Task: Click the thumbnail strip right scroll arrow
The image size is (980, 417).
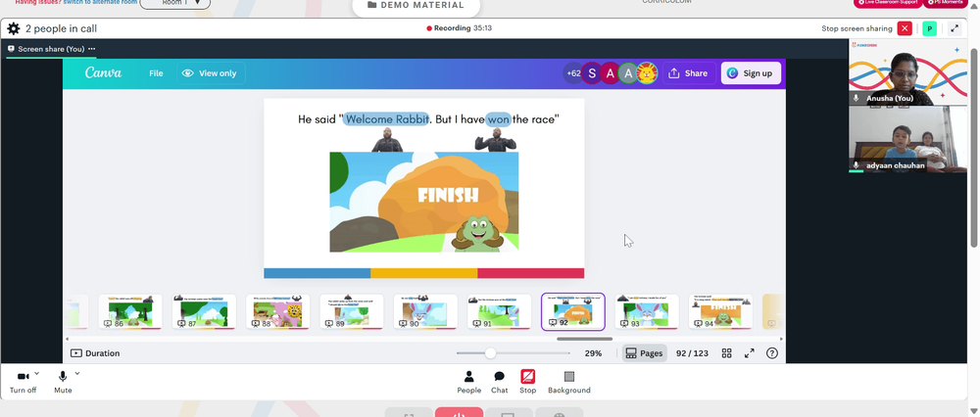Action: 781,339
